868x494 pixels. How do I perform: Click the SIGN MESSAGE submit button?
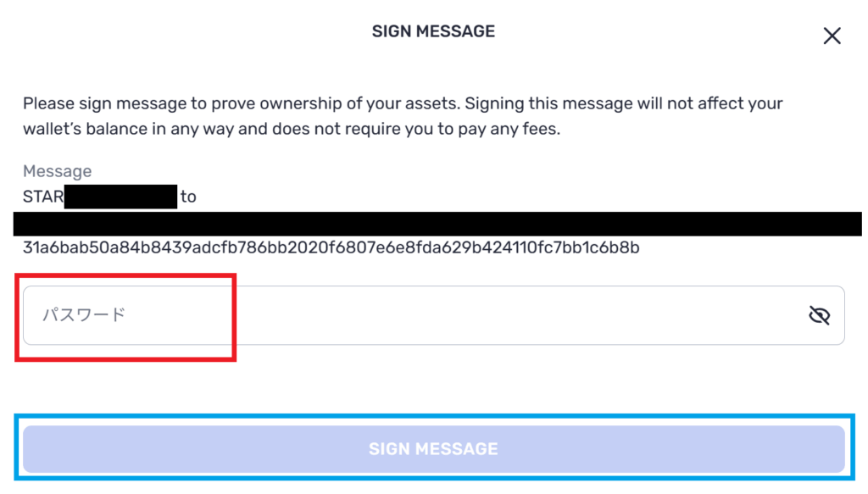[x=433, y=448]
